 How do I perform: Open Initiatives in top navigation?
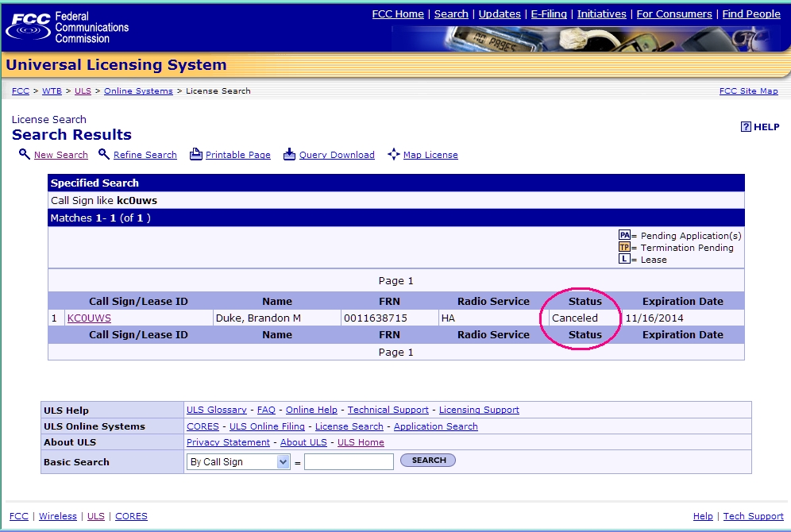tap(602, 14)
